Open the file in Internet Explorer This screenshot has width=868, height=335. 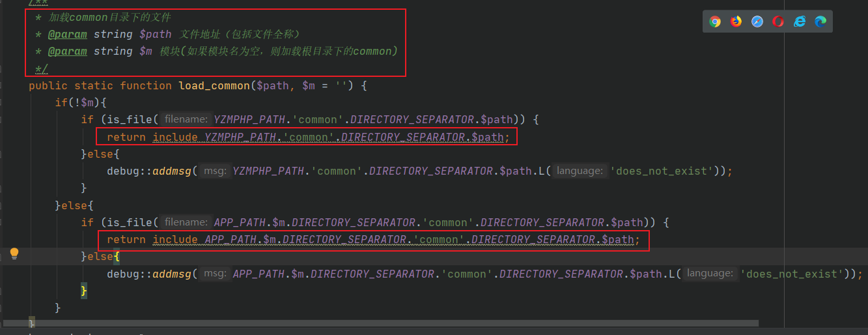point(800,22)
